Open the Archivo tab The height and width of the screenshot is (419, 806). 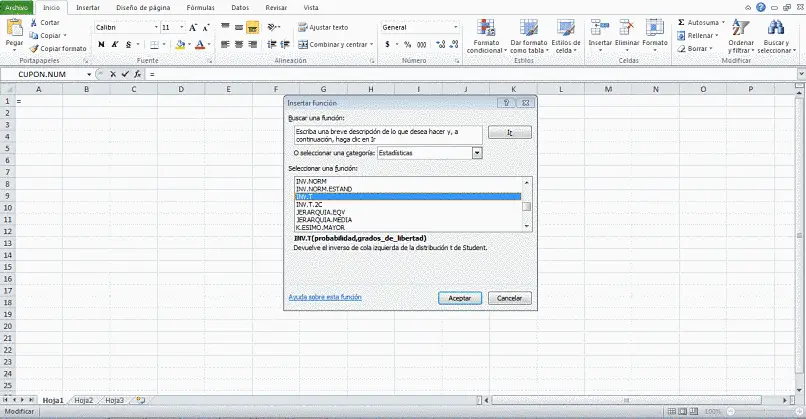tap(17, 8)
